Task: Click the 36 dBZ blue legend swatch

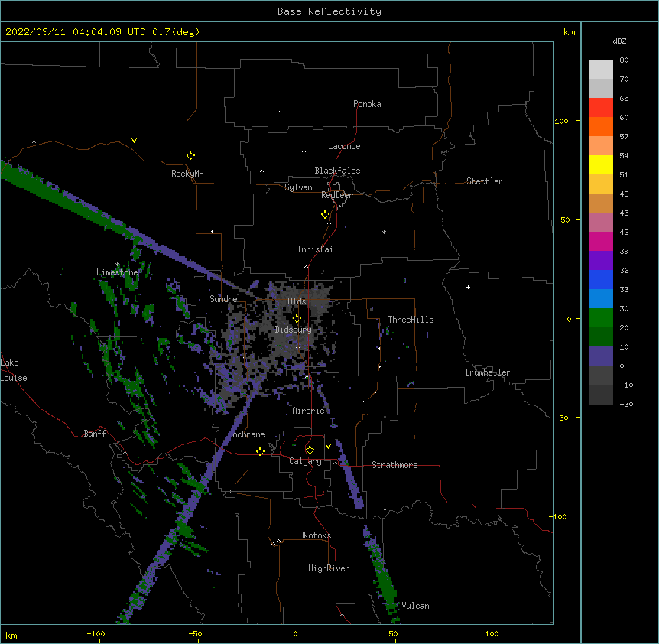Action: coord(601,279)
